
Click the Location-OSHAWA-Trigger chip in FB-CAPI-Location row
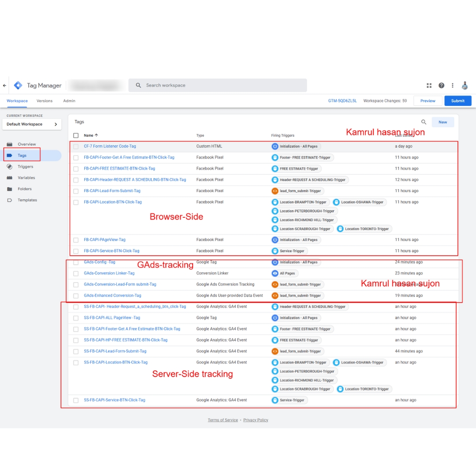[x=360, y=202]
